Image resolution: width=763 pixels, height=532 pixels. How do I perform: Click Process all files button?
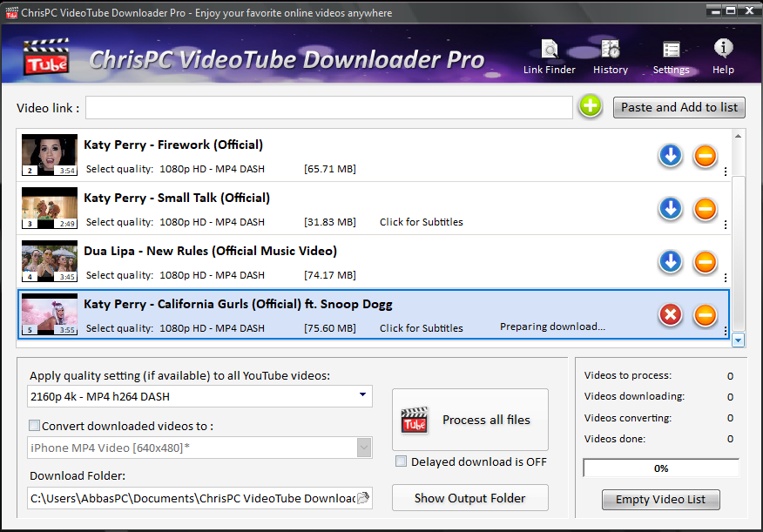(x=470, y=419)
